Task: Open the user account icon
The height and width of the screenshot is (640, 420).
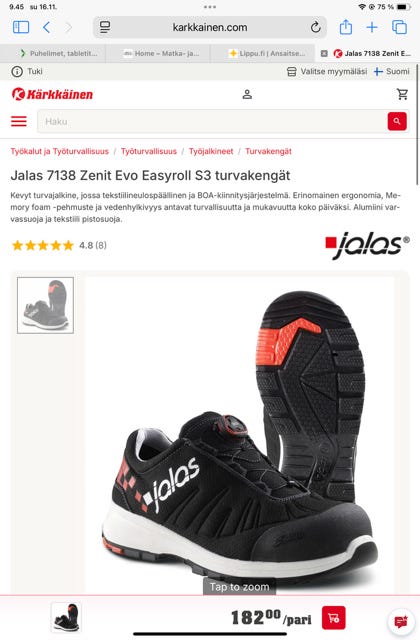Action: (247, 94)
